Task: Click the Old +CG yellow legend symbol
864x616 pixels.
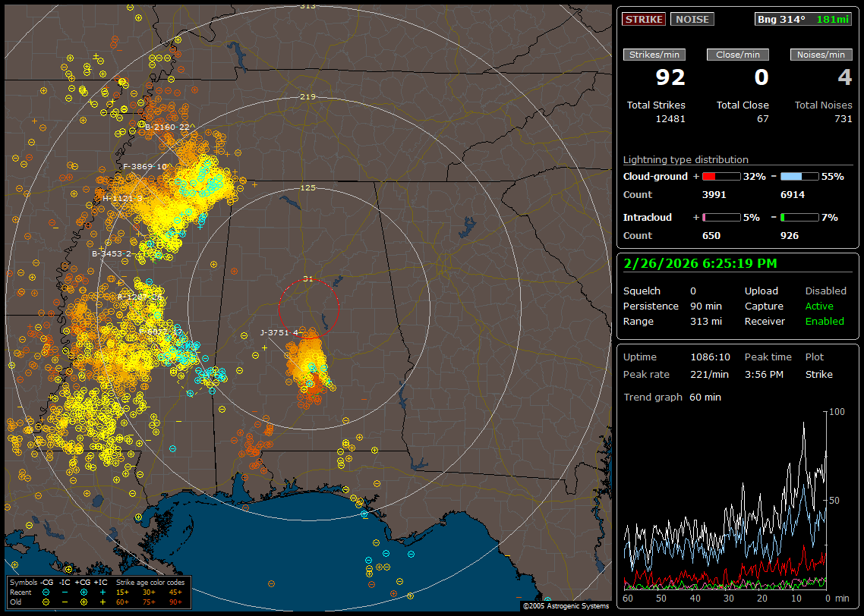Action: [83, 602]
